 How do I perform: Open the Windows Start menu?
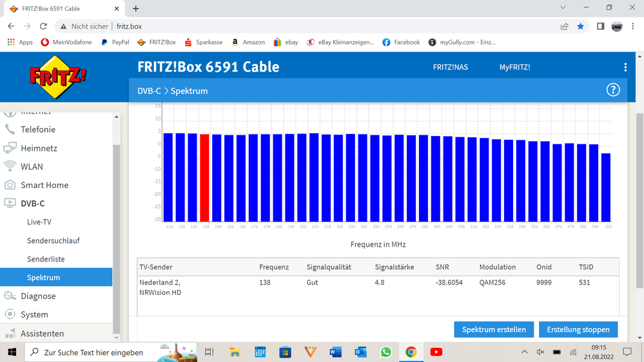(12, 352)
